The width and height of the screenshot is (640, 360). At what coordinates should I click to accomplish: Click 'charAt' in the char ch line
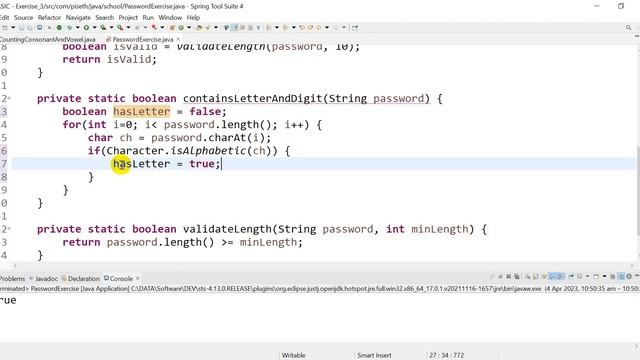pyautogui.click(x=227, y=138)
